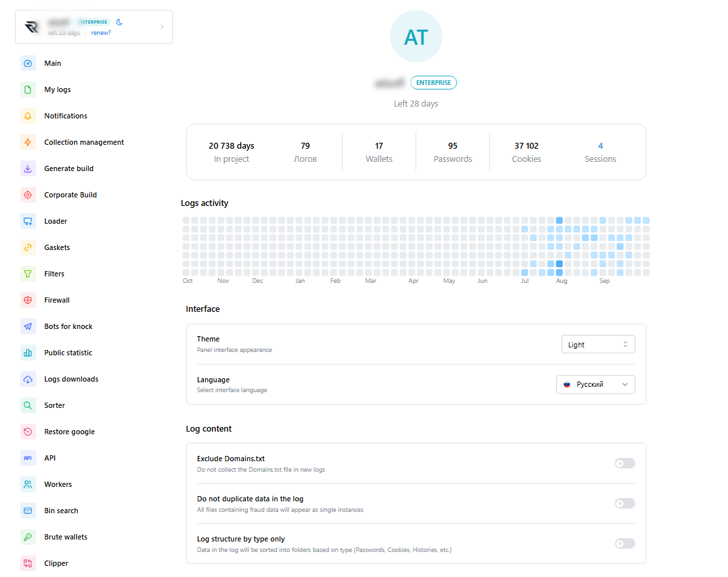
Task: Expand the account card chevron arrow
Action: pos(162,27)
